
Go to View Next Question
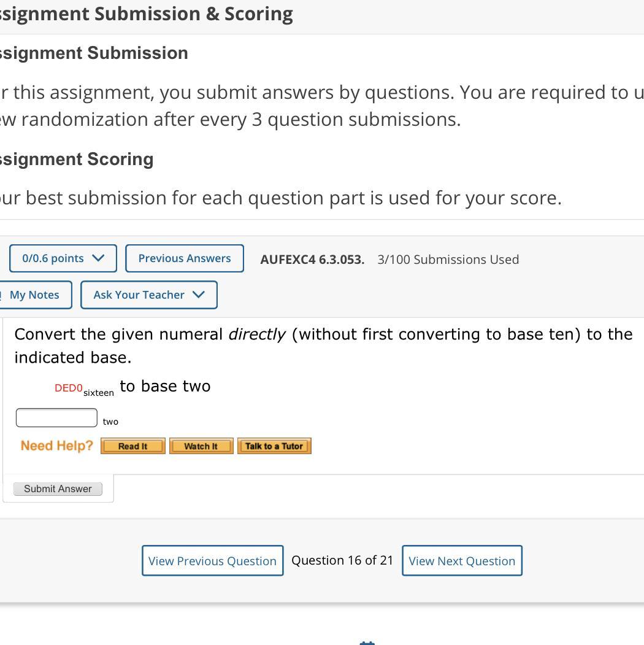462,561
